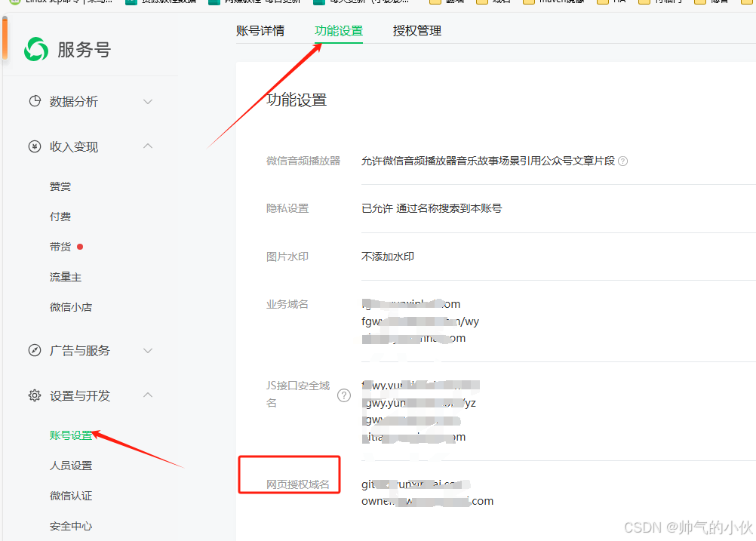
Task: Select 账号设置 in the sidebar
Action: point(71,435)
